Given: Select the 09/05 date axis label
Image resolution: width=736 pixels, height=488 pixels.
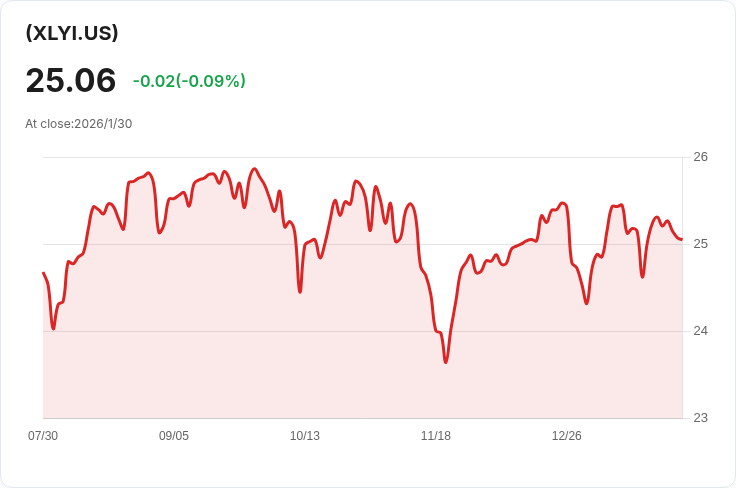Looking at the screenshot, I should 174,436.
